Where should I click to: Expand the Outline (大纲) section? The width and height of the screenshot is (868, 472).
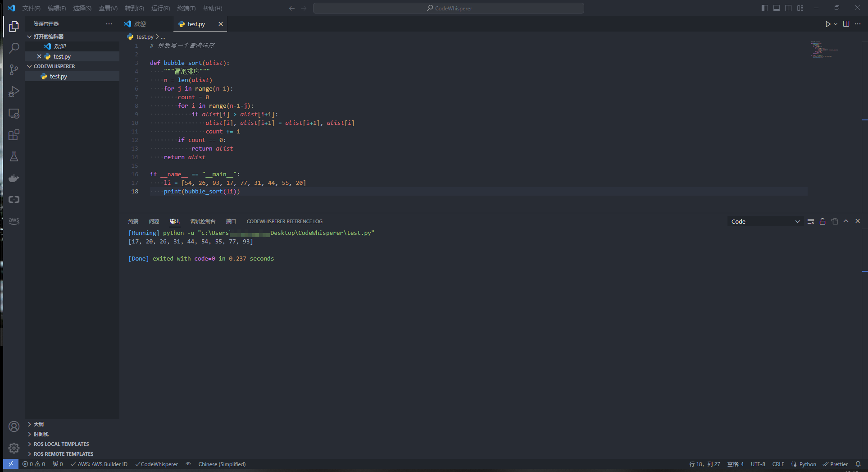tap(72, 424)
